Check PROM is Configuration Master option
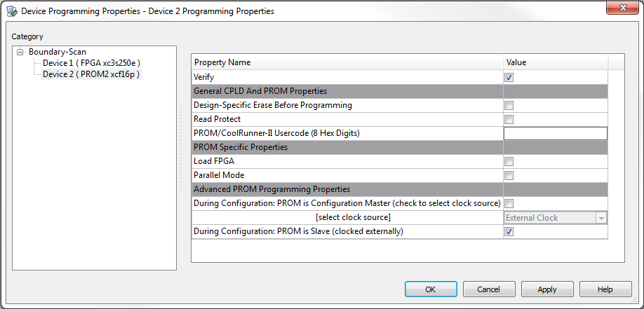Image resolution: width=644 pixels, height=309 pixels. (x=509, y=203)
